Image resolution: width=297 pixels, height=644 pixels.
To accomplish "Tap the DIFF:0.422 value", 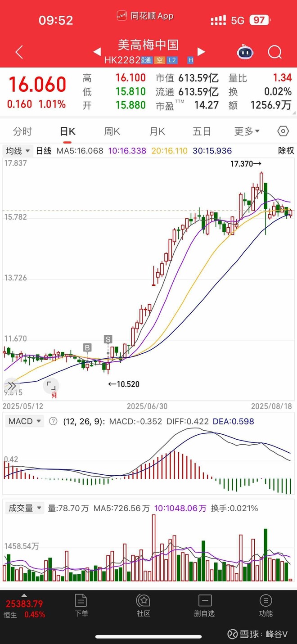I will tap(188, 422).
